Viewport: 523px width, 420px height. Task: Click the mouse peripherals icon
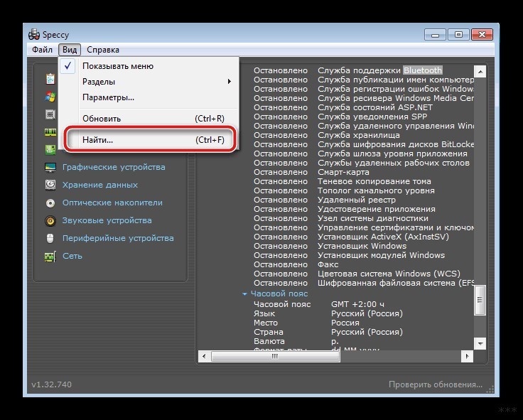coord(50,238)
